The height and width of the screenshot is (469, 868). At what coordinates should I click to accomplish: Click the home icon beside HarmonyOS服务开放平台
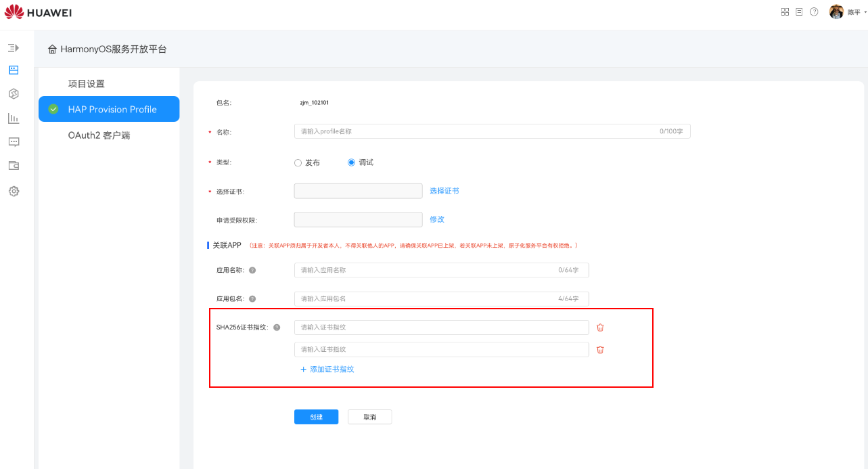pyautogui.click(x=52, y=49)
